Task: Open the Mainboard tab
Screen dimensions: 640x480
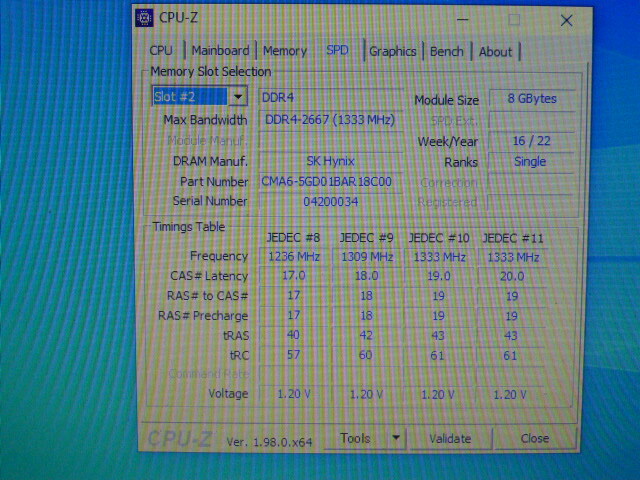Action: tap(220, 51)
